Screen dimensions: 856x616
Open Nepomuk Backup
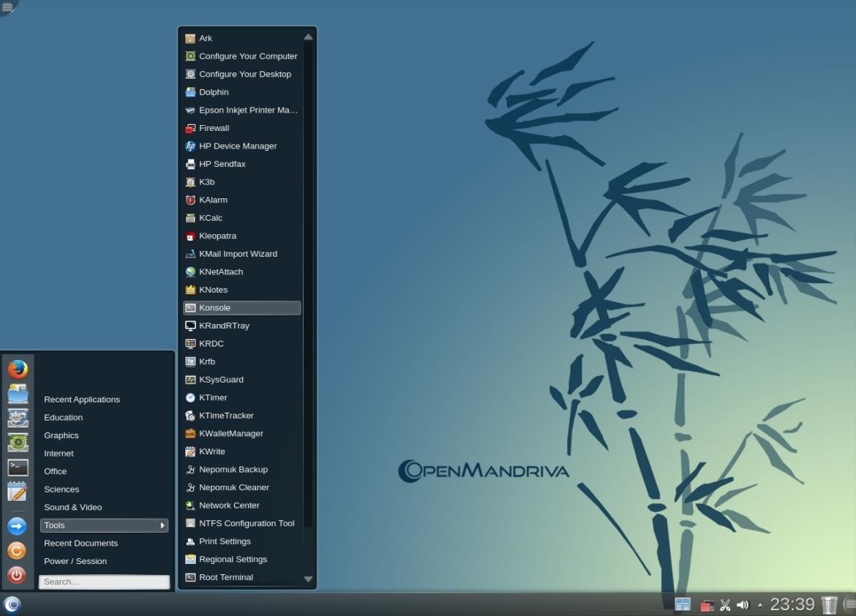242,470
